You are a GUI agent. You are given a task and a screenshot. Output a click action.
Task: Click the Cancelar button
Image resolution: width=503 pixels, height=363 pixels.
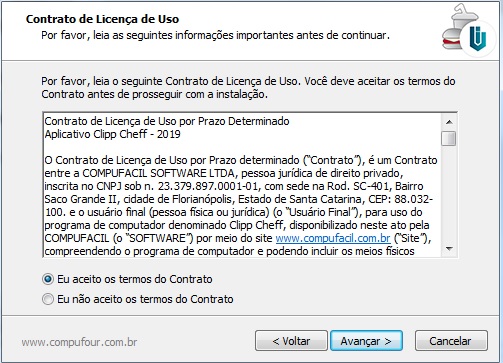451,341
